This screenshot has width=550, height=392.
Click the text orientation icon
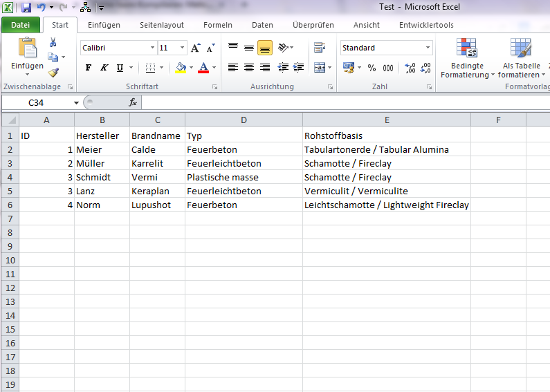coord(283,47)
